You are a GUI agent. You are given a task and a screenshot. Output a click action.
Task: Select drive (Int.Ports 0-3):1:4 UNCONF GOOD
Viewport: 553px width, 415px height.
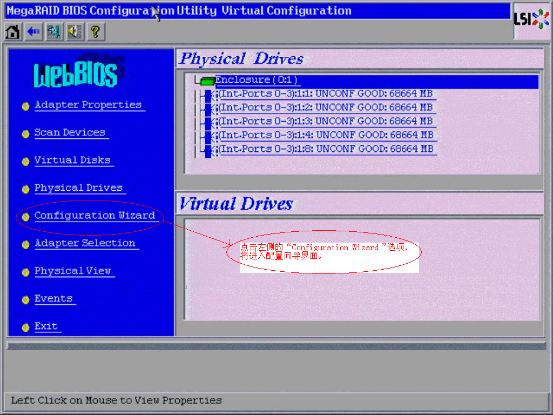point(326,135)
